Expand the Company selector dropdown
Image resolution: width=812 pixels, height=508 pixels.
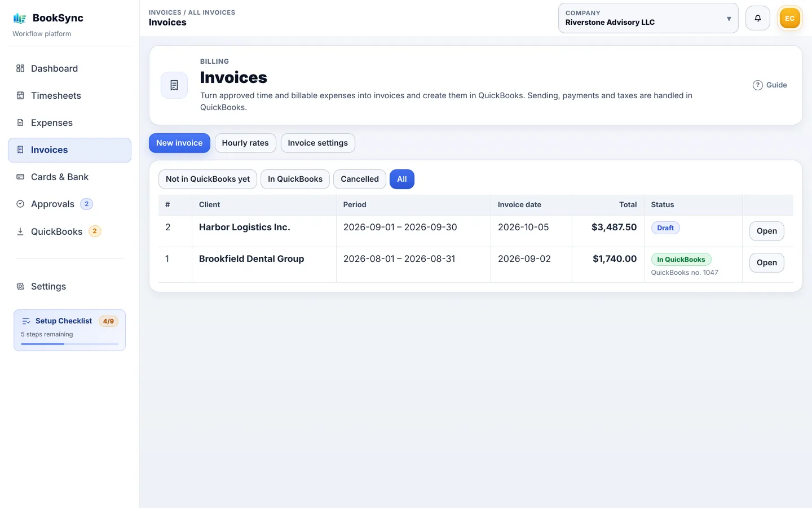(x=648, y=18)
